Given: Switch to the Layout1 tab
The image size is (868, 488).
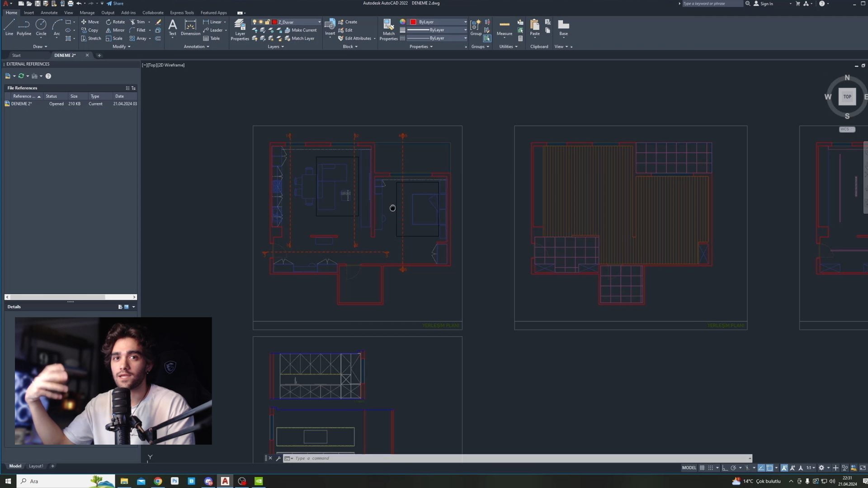Looking at the screenshot, I should click(x=36, y=466).
